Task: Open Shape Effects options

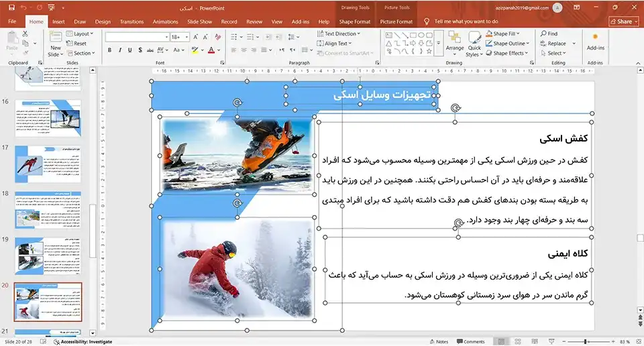Action: point(507,53)
